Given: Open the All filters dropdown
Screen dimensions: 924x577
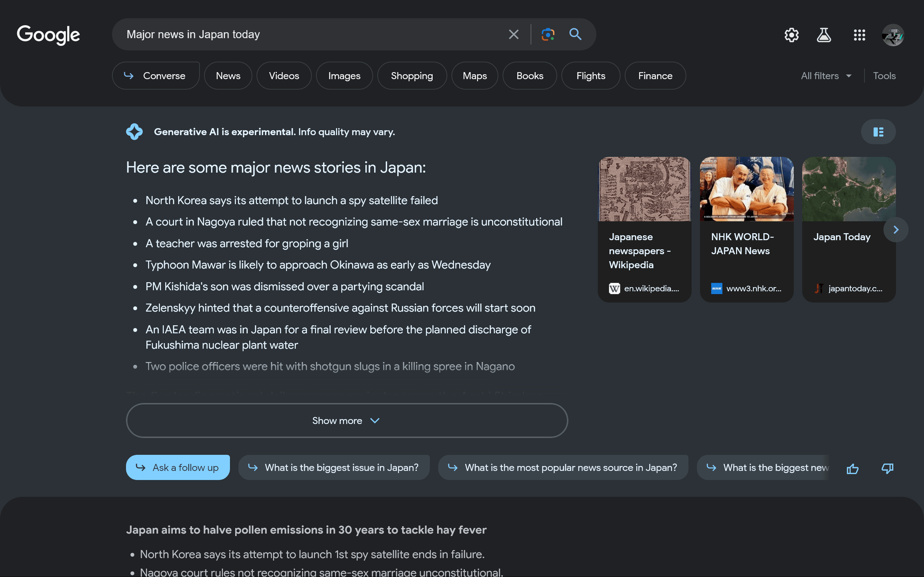Looking at the screenshot, I should [x=826, y=76].
